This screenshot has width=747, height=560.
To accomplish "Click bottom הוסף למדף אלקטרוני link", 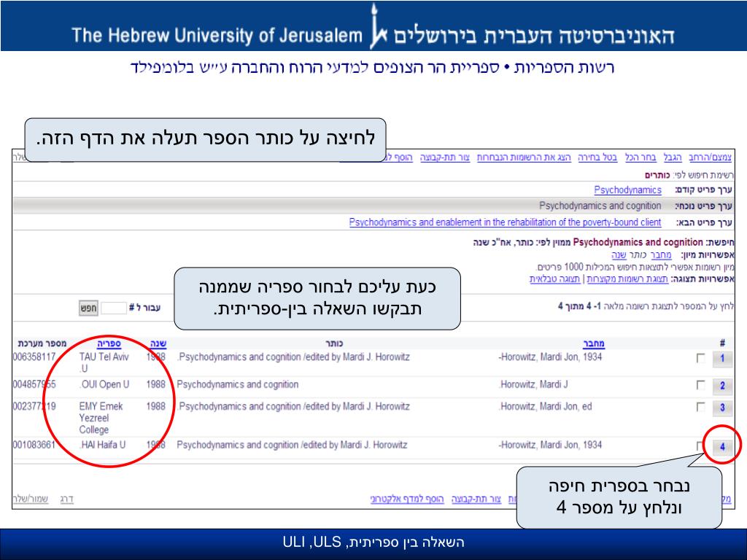I will [407, 499].
